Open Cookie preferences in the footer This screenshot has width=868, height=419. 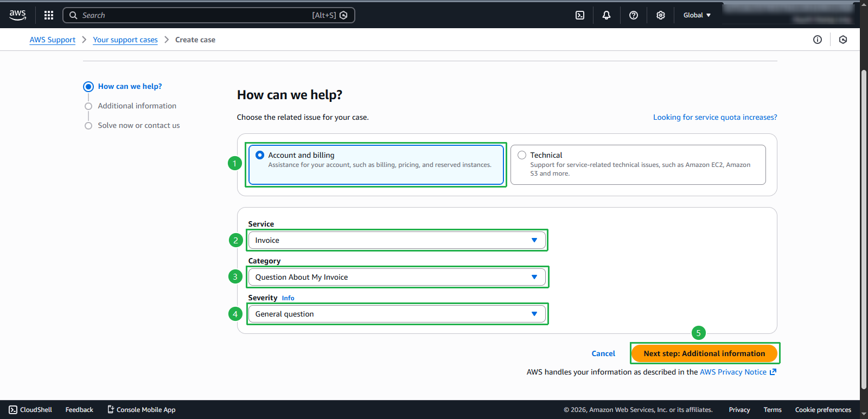click(823, 410)
